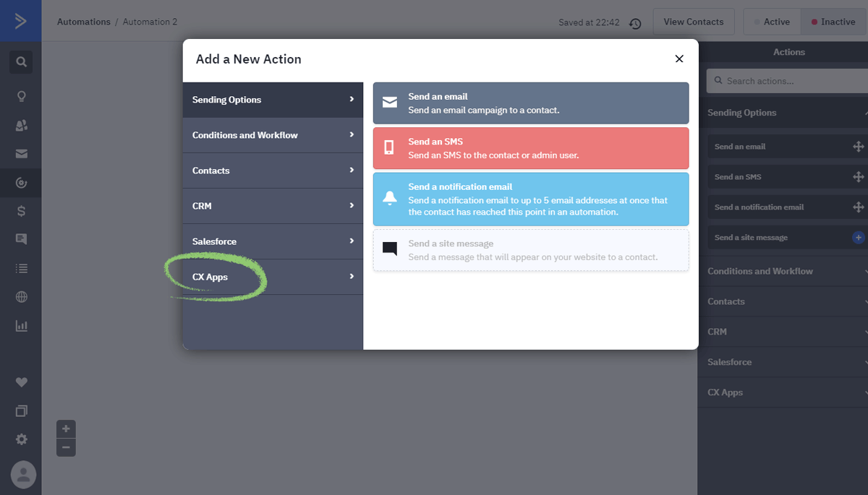Collapse Sending Options in Actions panel
Image resolution: width=868 pixels, height=495 pixels.
pos(784,113)
